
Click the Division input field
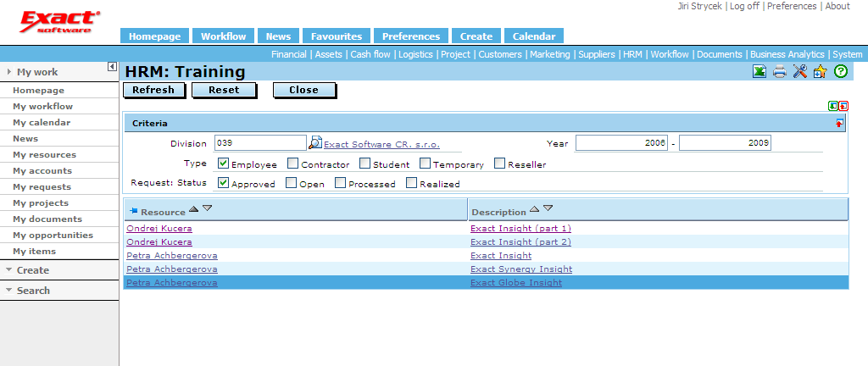coord(260,142)
